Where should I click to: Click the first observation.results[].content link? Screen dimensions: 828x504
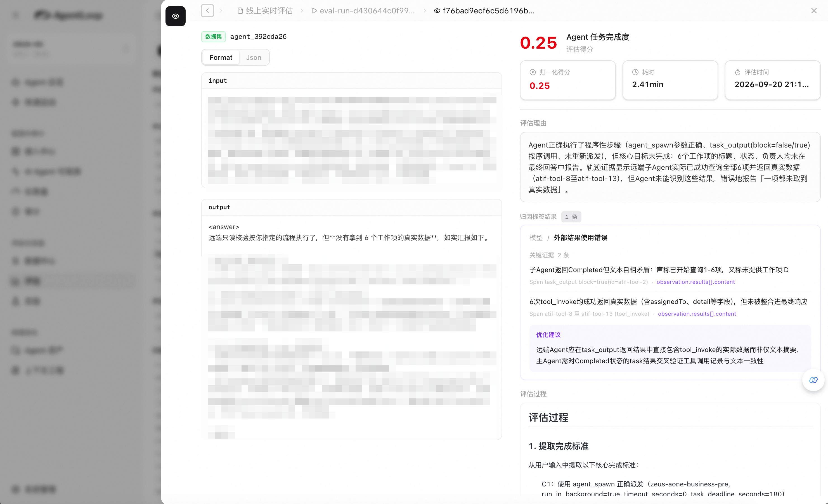[x=695, y=282]
